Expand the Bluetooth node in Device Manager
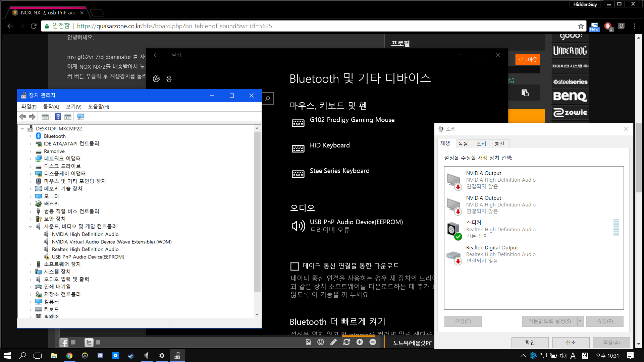The image size is (644, 362). coord(31,136)
